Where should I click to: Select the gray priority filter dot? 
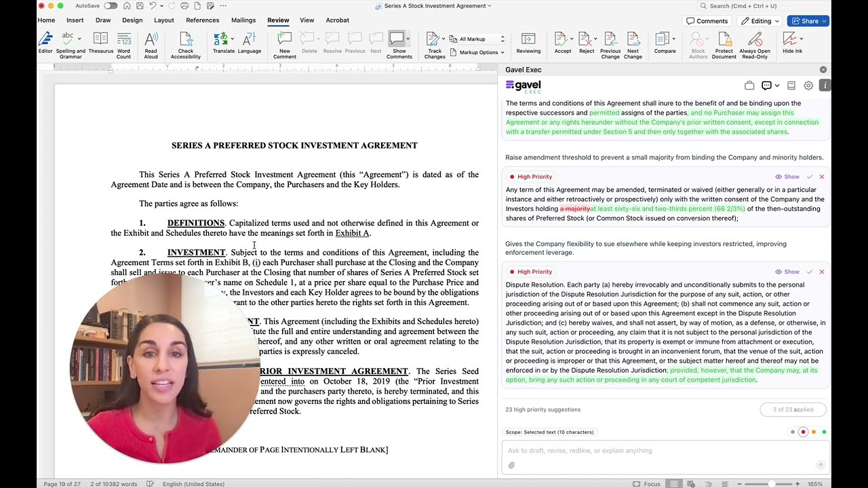pos(793,432)
